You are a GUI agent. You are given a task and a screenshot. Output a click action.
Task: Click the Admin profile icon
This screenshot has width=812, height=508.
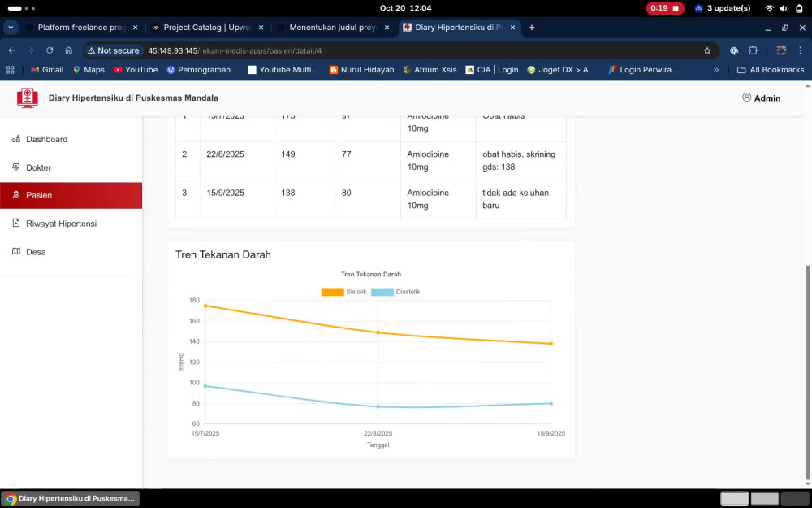[x=747, y=97]
